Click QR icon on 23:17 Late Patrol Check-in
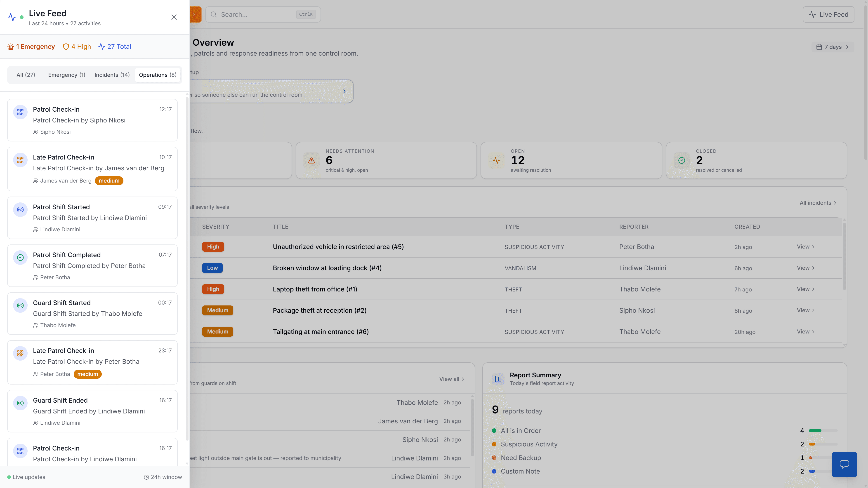 click(x=20, y=353)
